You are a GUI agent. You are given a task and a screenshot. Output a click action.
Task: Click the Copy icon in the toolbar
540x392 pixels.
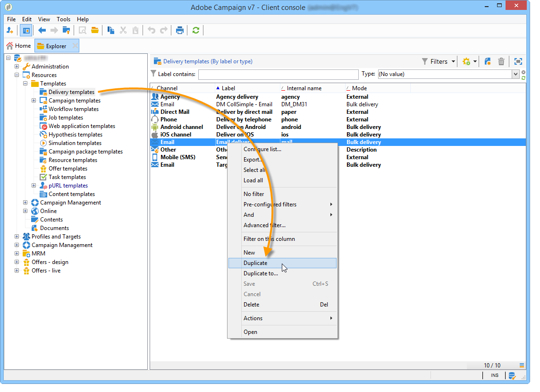pos(111,31)
